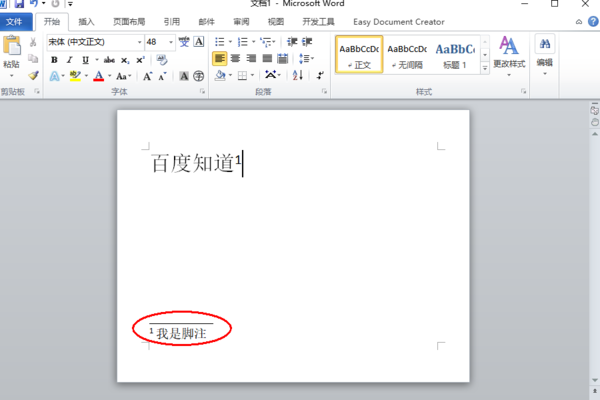Toggle Superscript formatting
Image resolution: width=600 pixels, height=400 pixels.
(x=140, y=60)
